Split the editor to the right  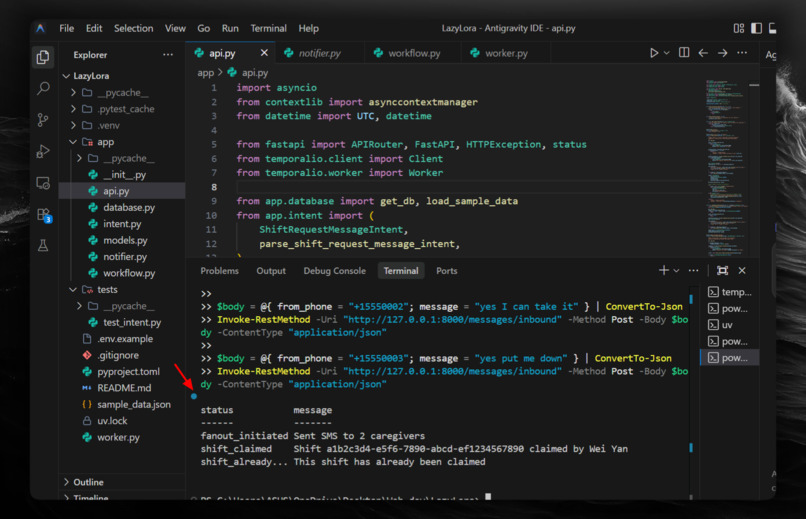[x=684, y=52]
